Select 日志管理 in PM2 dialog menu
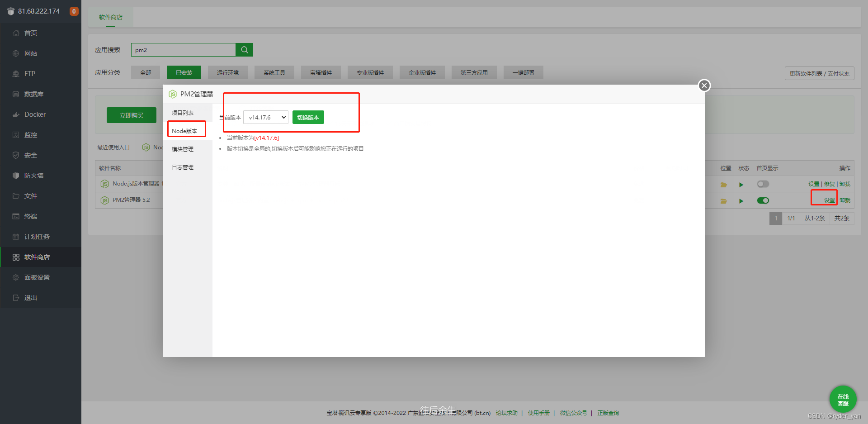Viewport: 868px width, 424px height. tap(188, 167)
